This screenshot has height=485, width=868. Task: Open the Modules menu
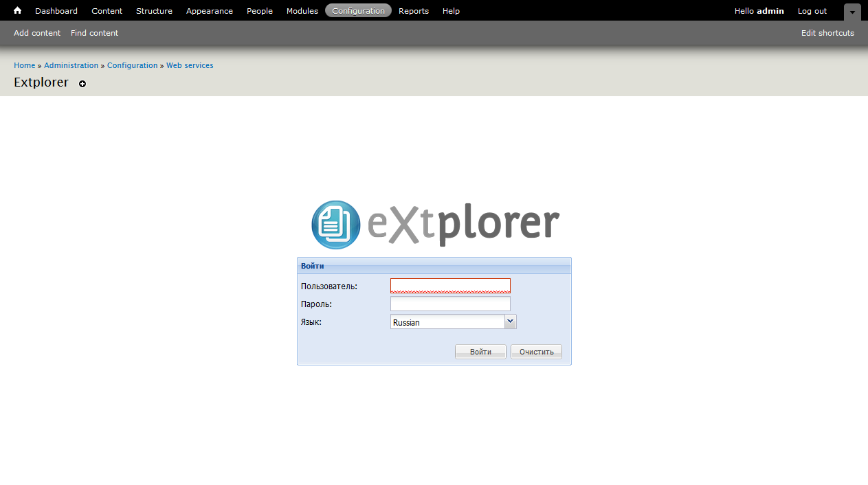pyautogui.click(x=302, y=10)
